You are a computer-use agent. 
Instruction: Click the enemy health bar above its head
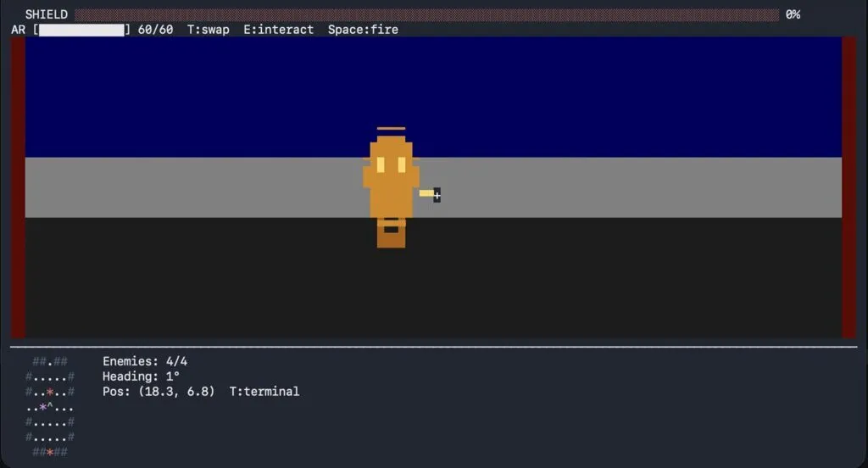(391, 129)
